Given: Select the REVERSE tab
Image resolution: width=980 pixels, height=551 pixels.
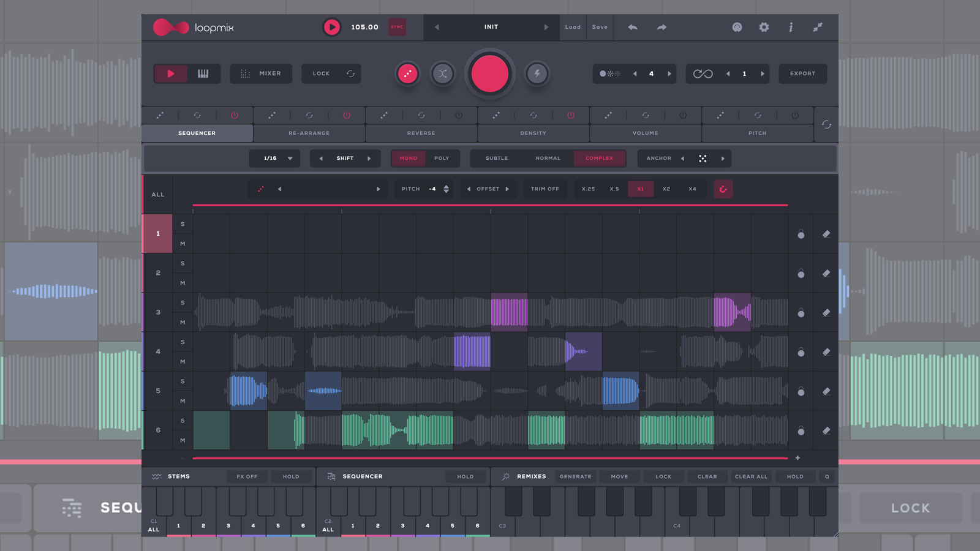Looking at the screenshot, I should click(421, 133).
